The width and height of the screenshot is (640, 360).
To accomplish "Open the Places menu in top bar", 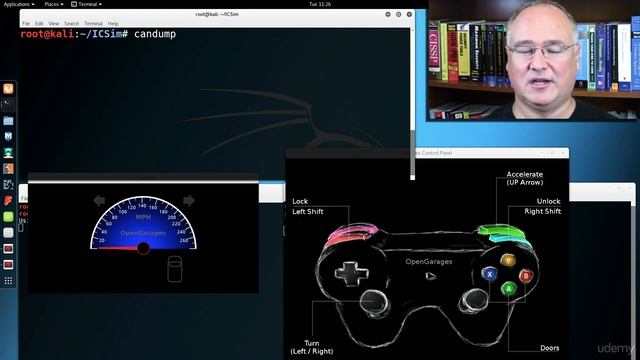I will [x=54, y=4].
